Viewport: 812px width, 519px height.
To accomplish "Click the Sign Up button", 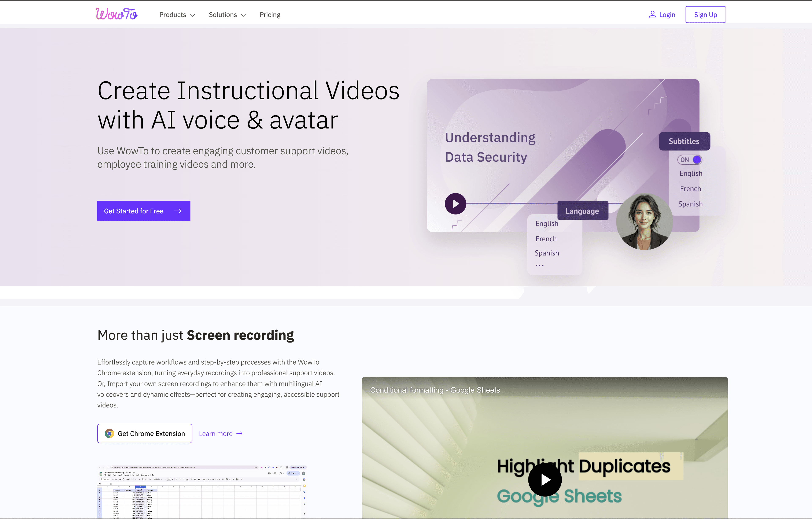I will point(705,15).
